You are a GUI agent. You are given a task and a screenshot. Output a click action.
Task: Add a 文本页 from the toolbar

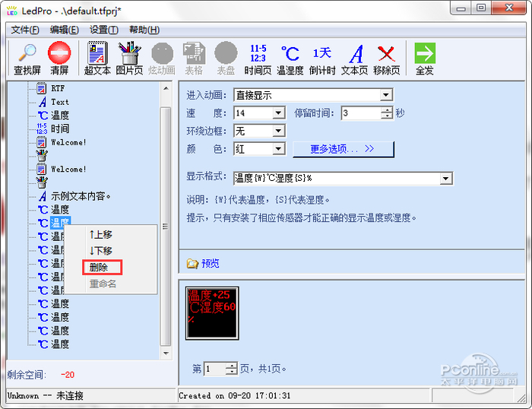tap(354, 59)
